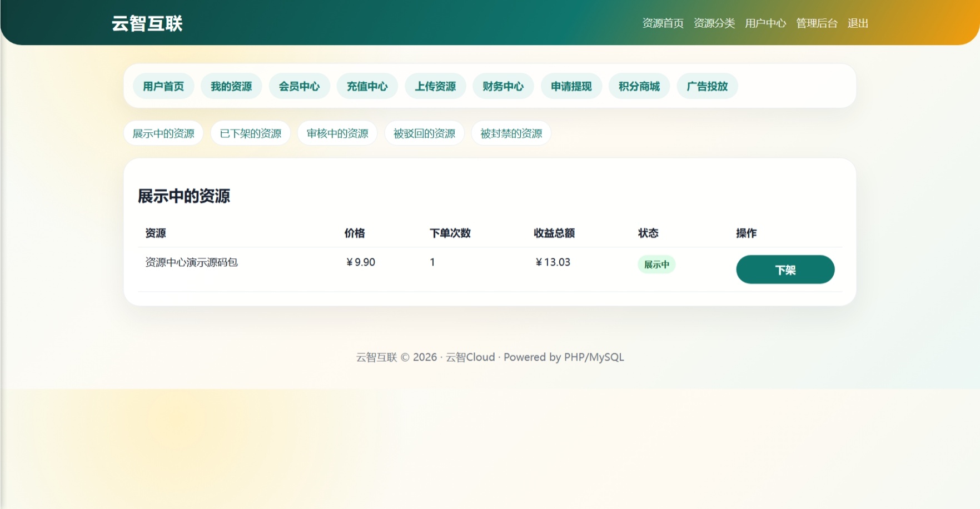Click the resource name 资源中心演示源码包
This screenshot has height=509, width=980.
pyautogui.click(x=191, y=262)
